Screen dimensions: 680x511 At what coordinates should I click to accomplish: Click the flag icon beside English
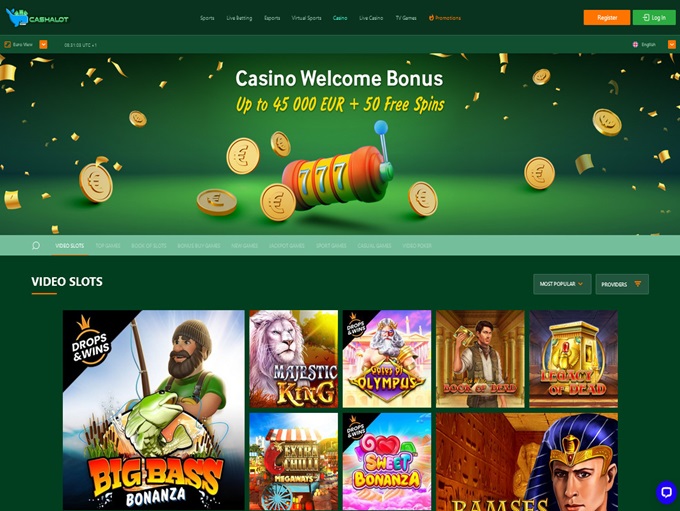[x=635, y=44]
